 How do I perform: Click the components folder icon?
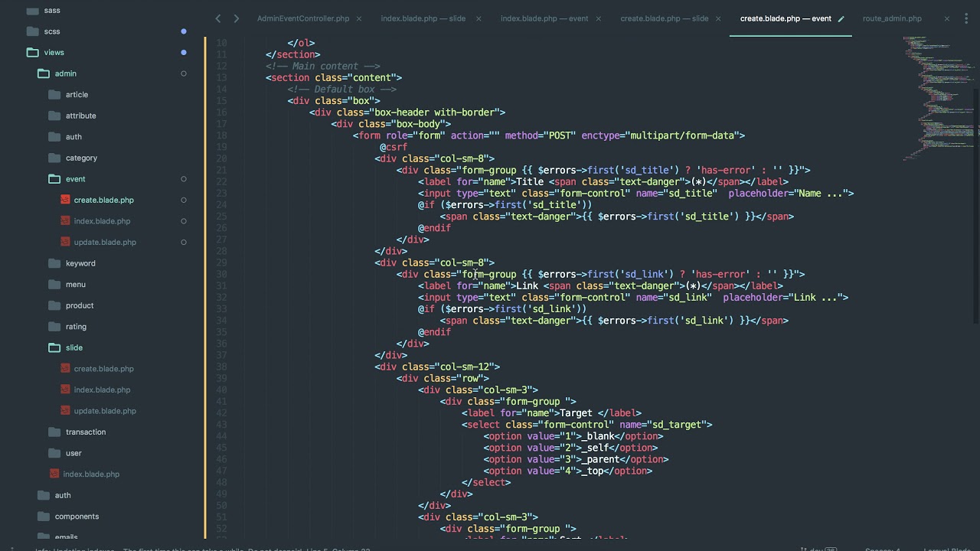coord(43,516)
